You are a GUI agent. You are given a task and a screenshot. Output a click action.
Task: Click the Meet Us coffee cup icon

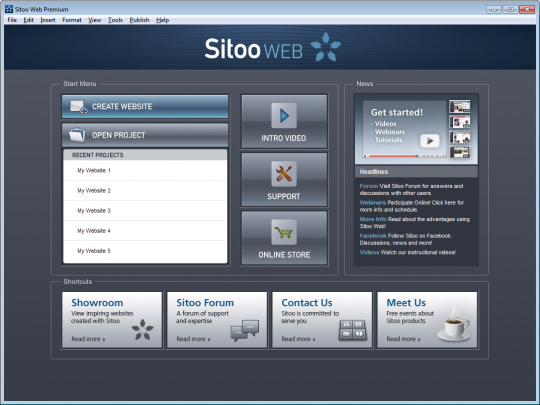click(x=454, y=324)
